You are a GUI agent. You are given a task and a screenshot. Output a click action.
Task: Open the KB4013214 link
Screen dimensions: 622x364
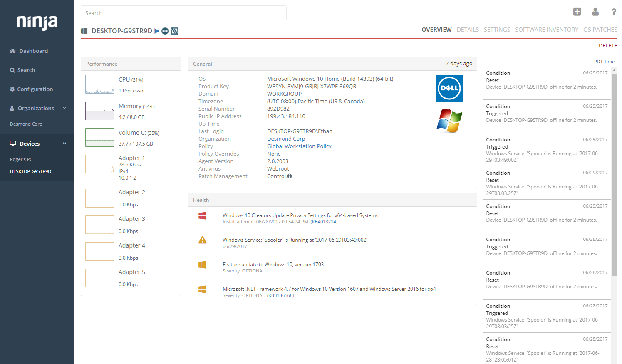coord(324,222)
